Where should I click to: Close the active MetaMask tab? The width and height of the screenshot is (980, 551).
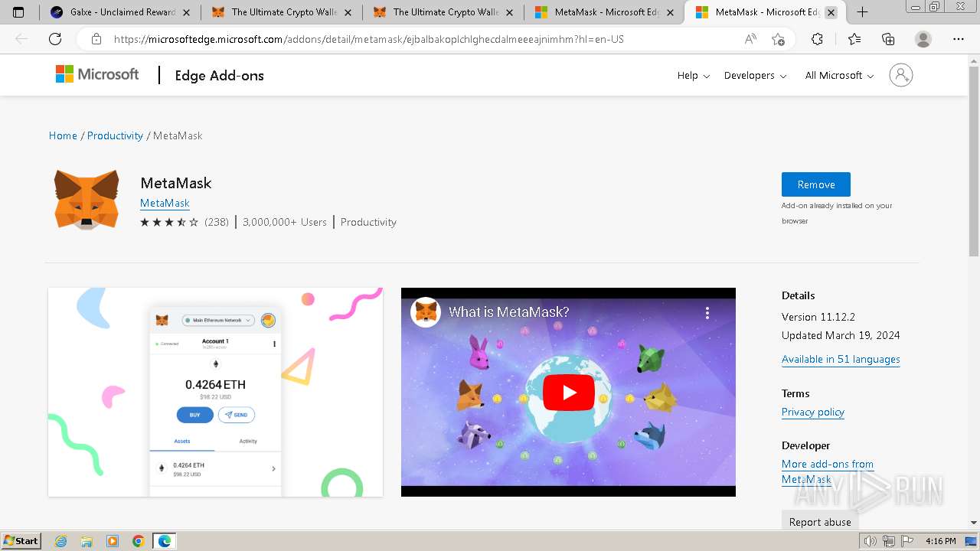(831, 12)
